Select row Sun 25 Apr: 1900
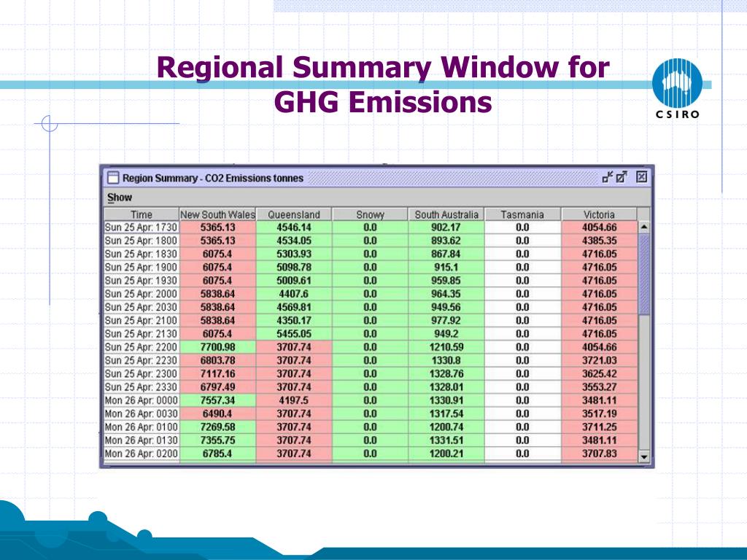747x560 pixels. pos(371,268)
